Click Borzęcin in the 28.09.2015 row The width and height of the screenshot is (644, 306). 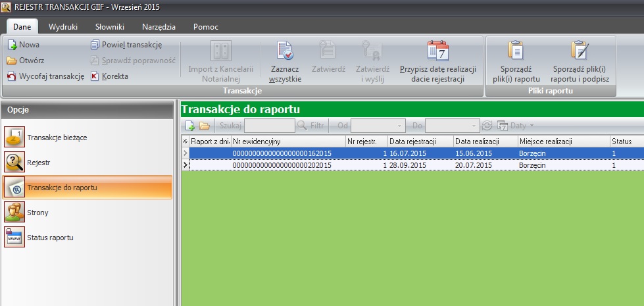click(532, 165)
